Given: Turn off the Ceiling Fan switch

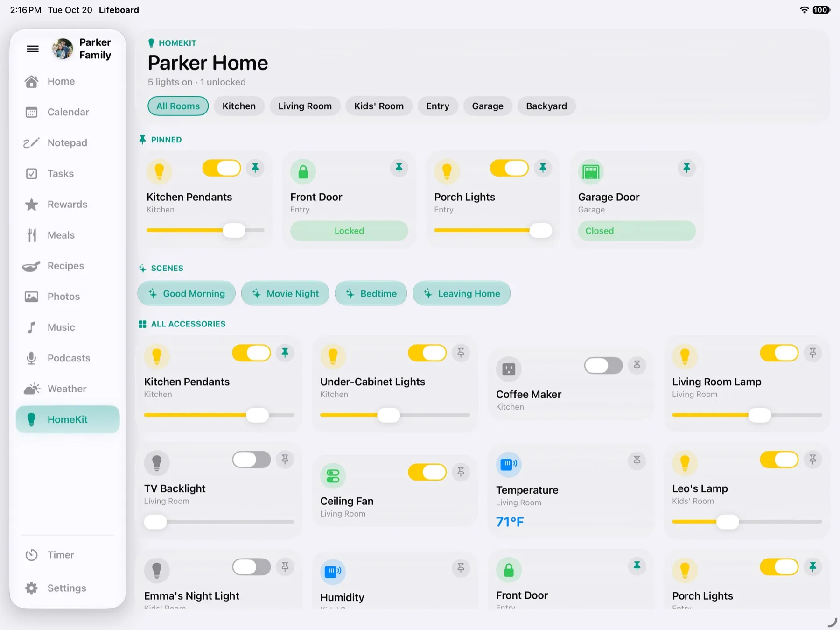Looking at the screenshot, I should coord(427,472).
